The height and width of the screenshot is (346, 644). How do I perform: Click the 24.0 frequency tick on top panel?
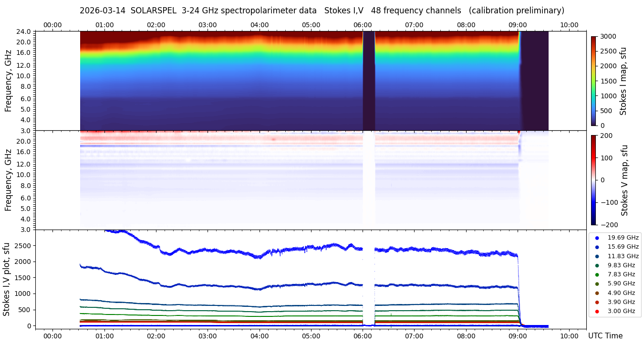(24, 31)
